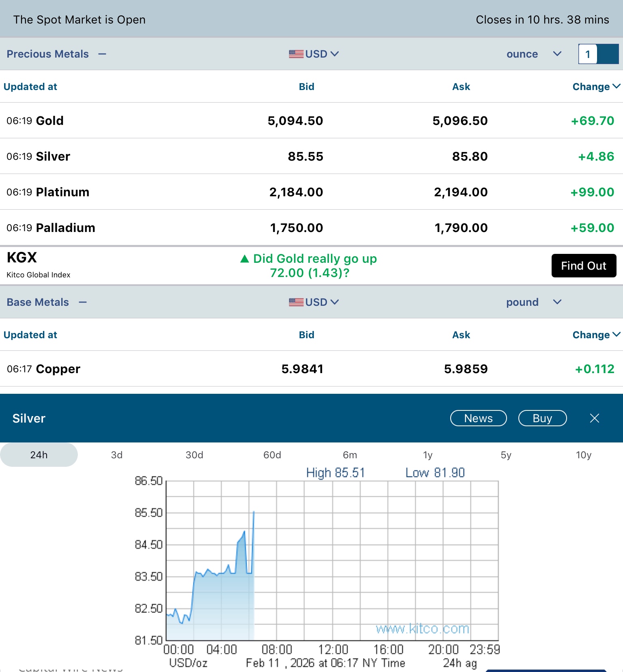The height and width of the screenshot is (672, 623).
Task: Open the pound unit dropdown
Action: pos(534,302)
